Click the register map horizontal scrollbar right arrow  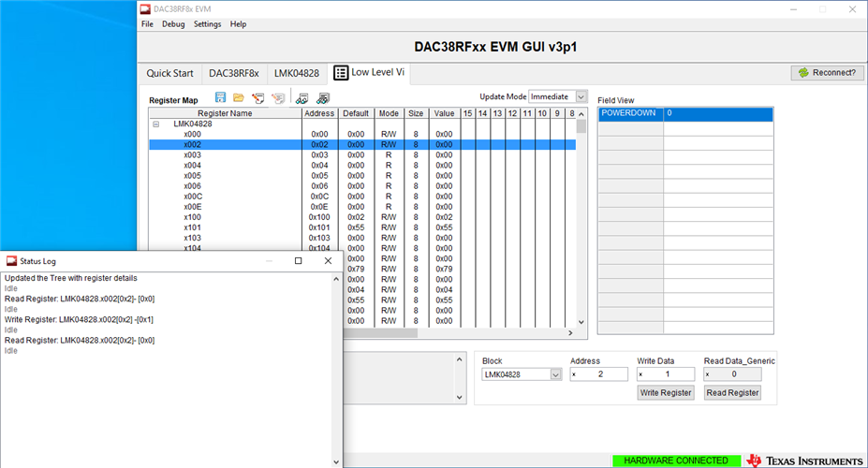coord(570,333)
